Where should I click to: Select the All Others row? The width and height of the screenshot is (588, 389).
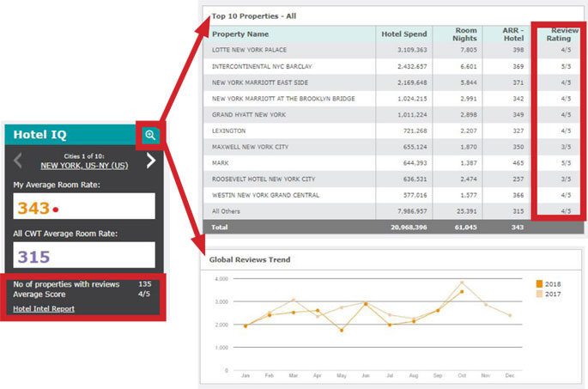click(393, 211)
